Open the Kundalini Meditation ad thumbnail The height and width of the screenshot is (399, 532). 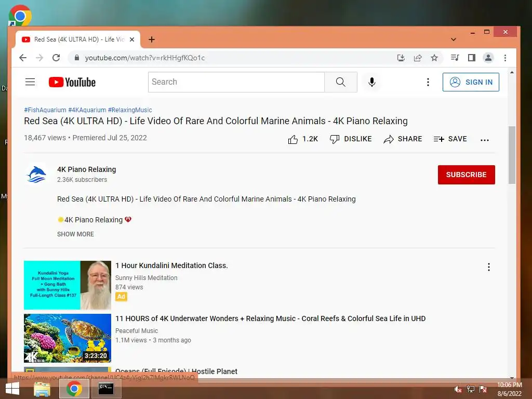(68, 285)
